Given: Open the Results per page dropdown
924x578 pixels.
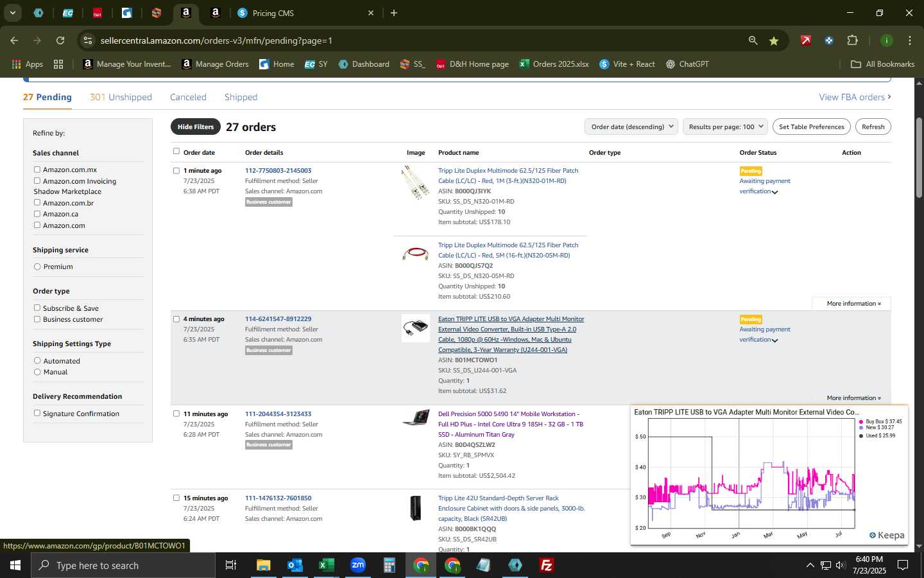Looking at the screenshot, I should 725,127.
